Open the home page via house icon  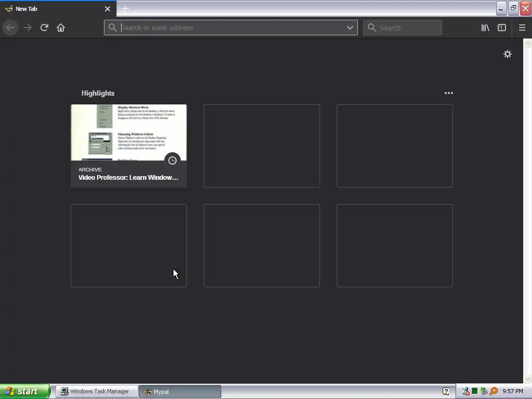61,28
